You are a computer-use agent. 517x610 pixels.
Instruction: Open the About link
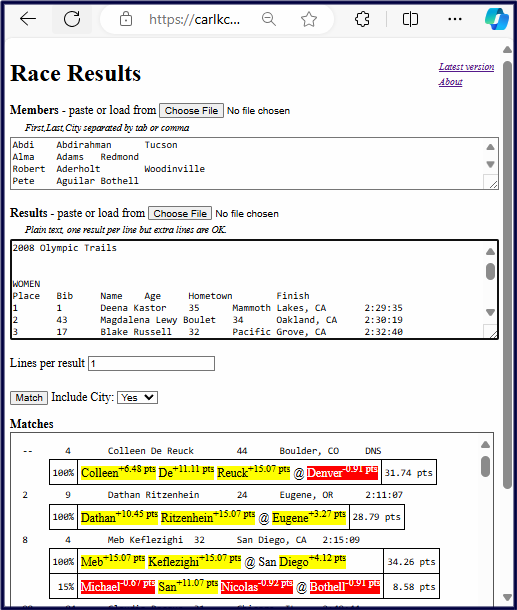tap(450, 82)
